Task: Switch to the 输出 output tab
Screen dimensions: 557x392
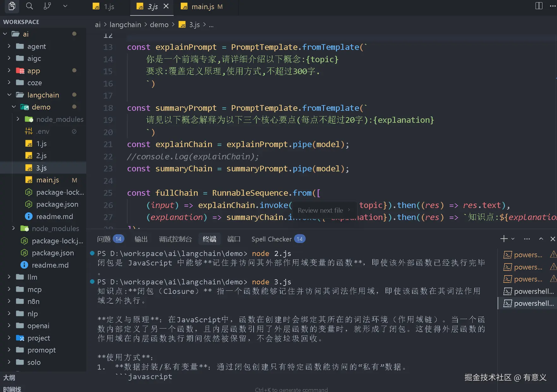Action: [141, 239]
